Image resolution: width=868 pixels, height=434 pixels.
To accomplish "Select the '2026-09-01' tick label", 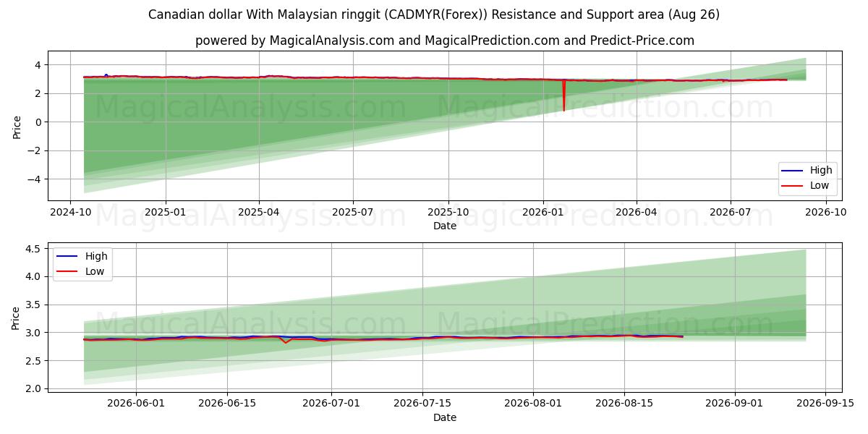I will [x=735, y=404].
